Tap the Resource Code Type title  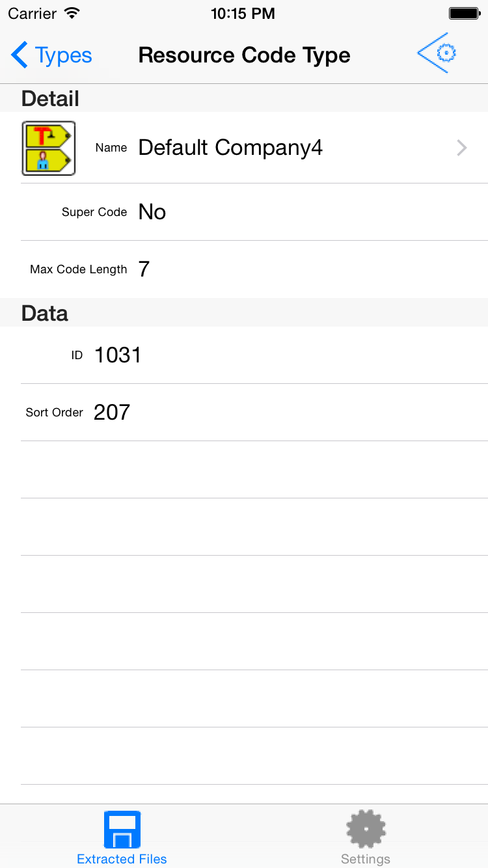(x=244, y=56)
